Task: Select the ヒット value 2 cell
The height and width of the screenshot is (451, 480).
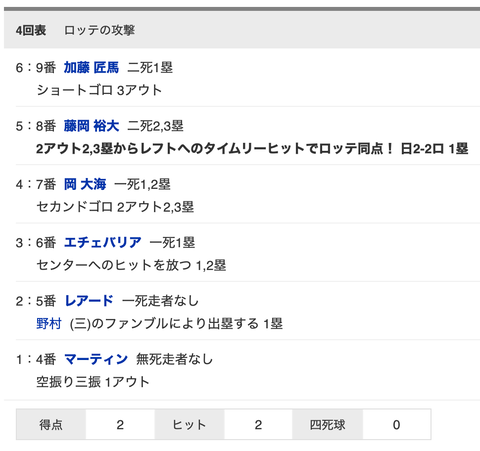Action: point(258,424)
